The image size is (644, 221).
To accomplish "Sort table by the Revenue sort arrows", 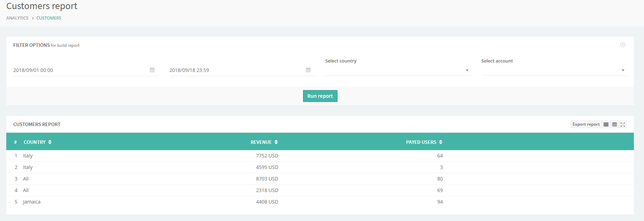I will click(276, 142).
